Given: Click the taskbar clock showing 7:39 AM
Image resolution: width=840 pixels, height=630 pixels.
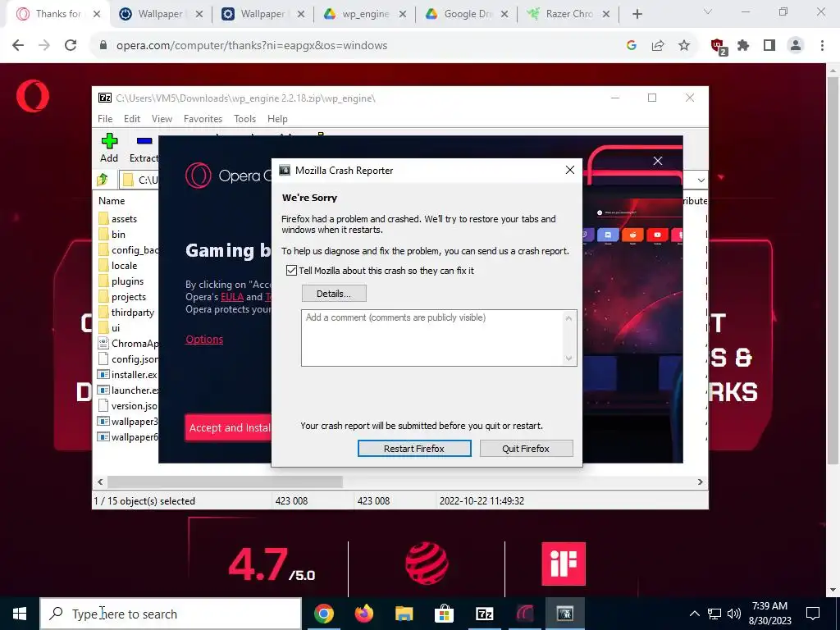Looking at the screenshot, I should (x=769, y=614).
